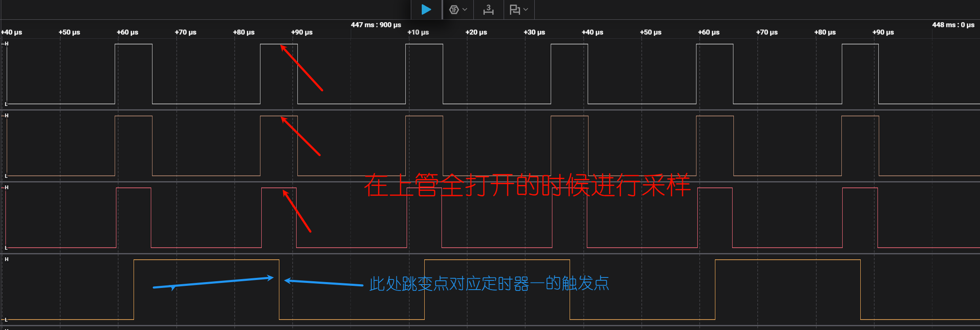Click the 447 ms : 900 µs timeline label

pyautogui.click(x=376, y=25)
